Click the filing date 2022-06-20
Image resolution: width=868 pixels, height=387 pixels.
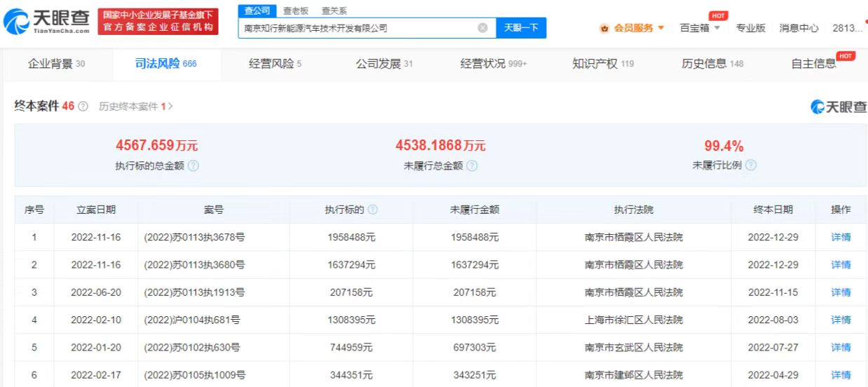[96, 292]
